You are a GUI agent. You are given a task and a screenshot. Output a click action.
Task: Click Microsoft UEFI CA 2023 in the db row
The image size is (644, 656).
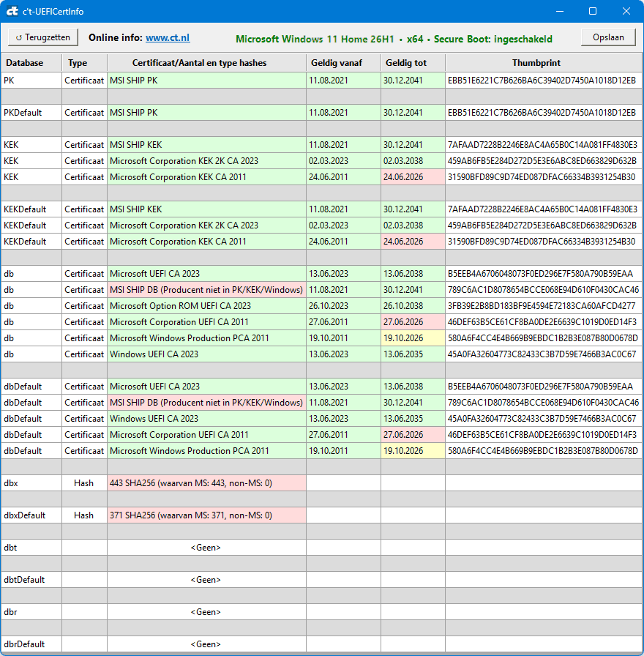(x=206, y=274)
